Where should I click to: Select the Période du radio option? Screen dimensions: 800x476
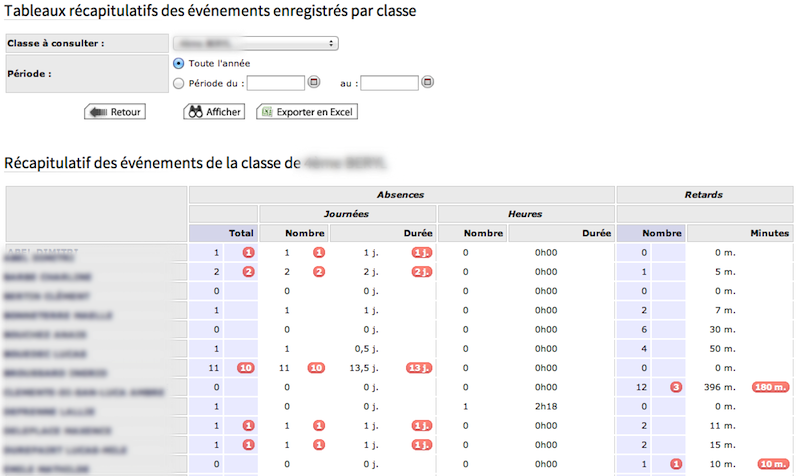coord(179,84)
